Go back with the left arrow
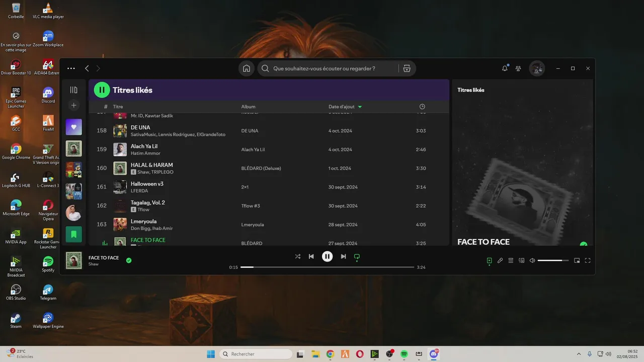The height and width of the screenshot is (362, 644). pyautogui.click(x=87, y=68)
